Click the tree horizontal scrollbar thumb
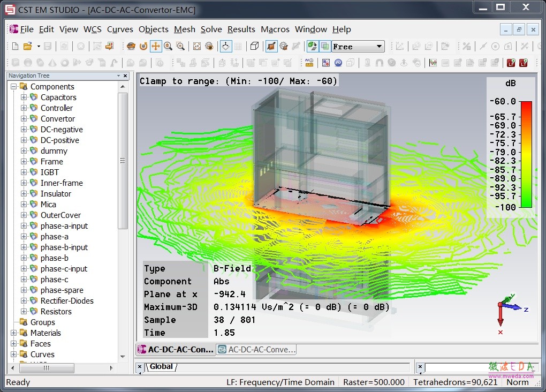Screen dimensions: 546x392 coord(47,368)
